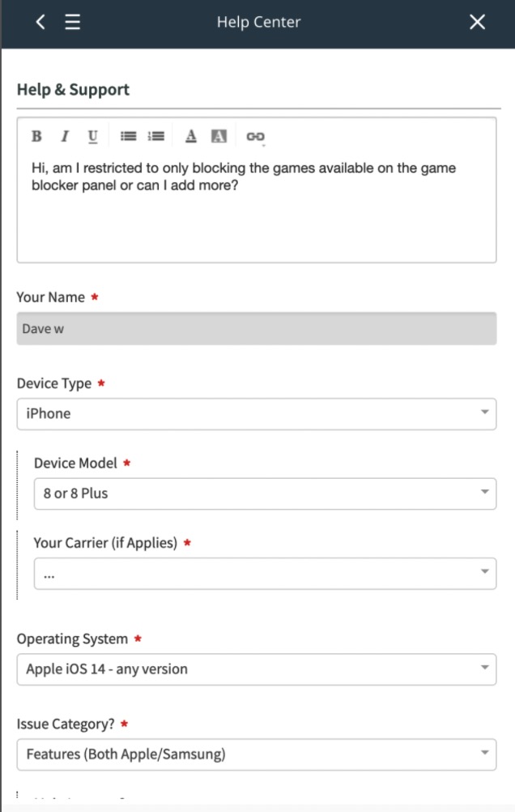515x812 pixels.
Task: Open the Your Carrier dropdown
Action: pyautogui.click(x=265, y=573)
